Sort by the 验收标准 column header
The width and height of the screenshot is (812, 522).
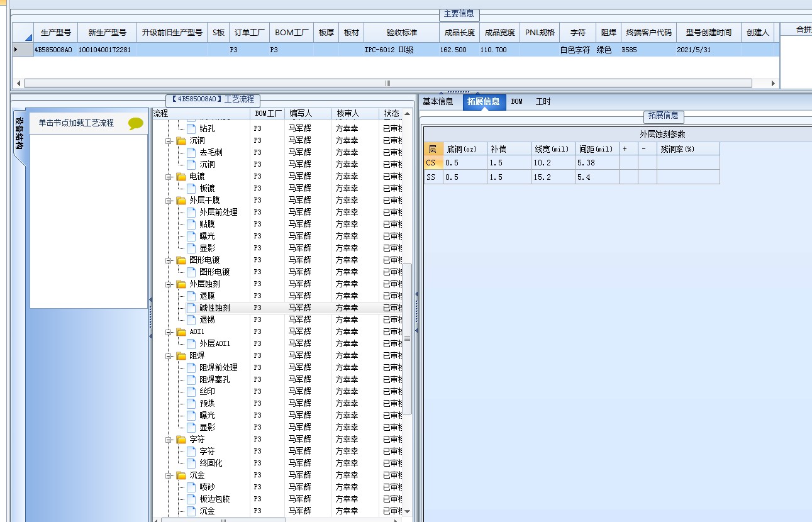402,33
